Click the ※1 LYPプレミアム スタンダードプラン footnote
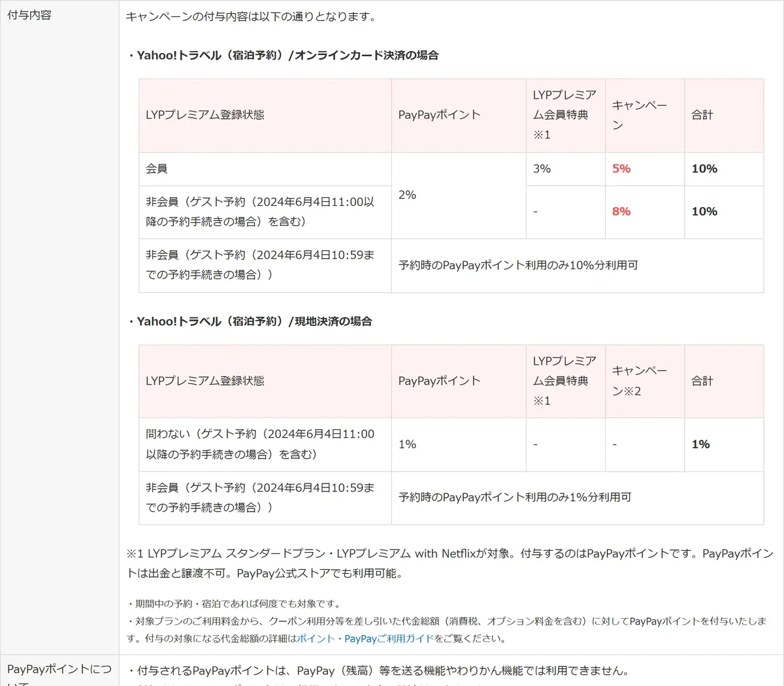The height and width of the screenshot is (686, 784). [x=450, y=563]
